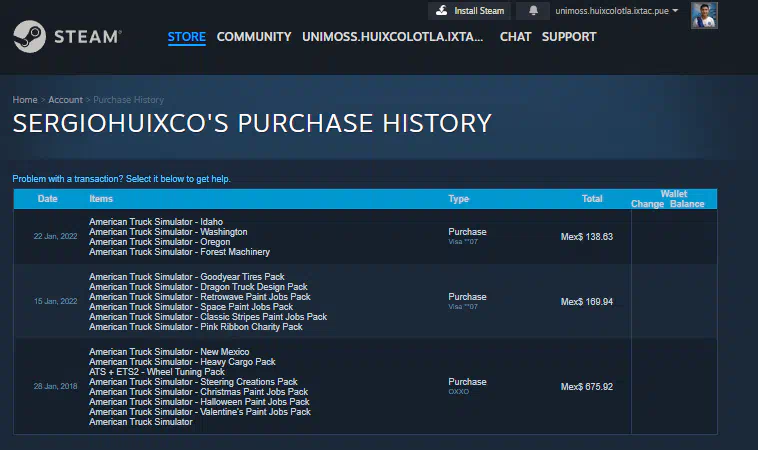Open the COMMUNITY menu
The height and width of the screenshot is (450, 758).
pos(254,37)
